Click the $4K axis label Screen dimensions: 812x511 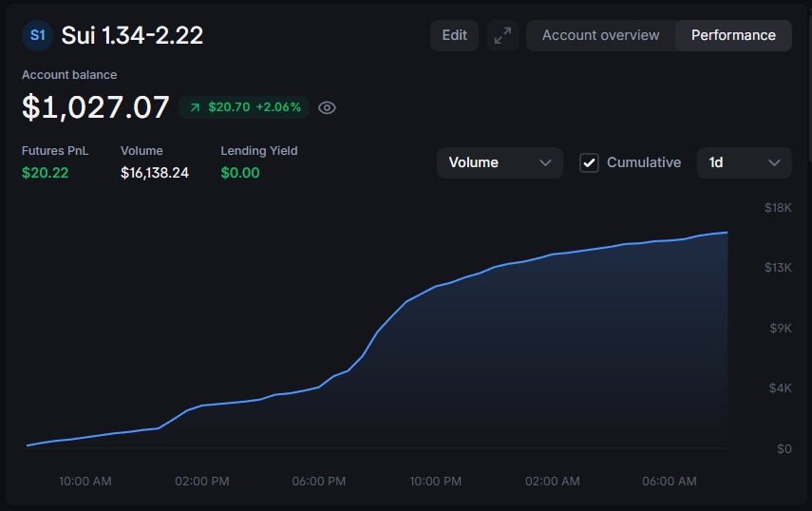click(781, 388)
